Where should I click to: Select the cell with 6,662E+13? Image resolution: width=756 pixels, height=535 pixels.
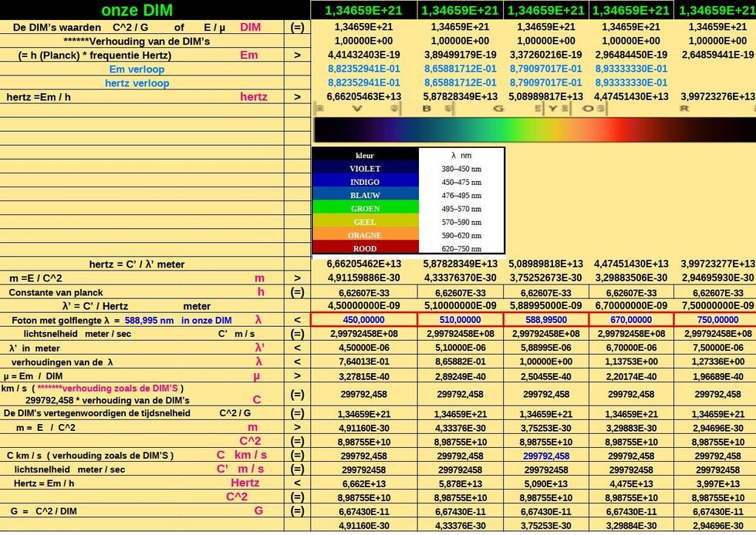(364, 484)
